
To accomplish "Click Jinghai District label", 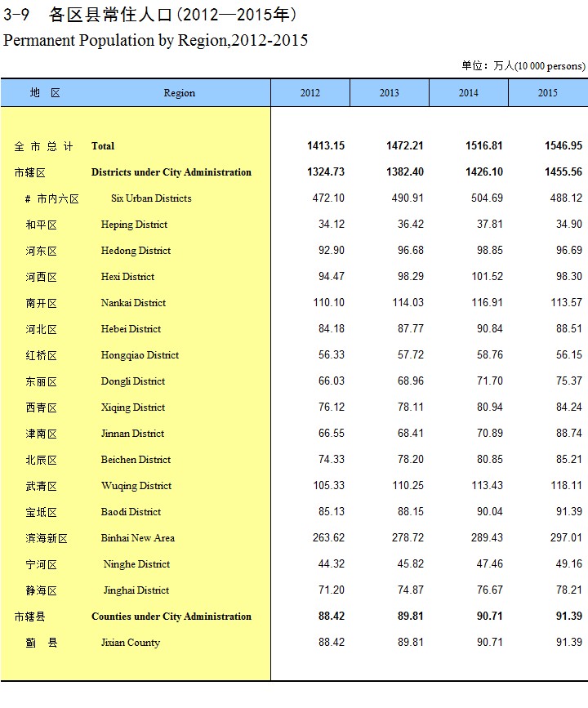I will pos(136,591).
